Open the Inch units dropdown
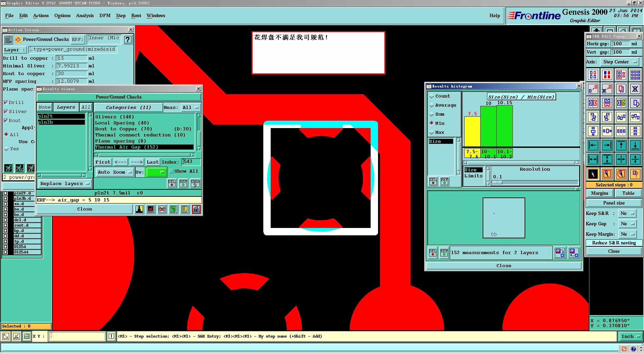 pos(631,337)
